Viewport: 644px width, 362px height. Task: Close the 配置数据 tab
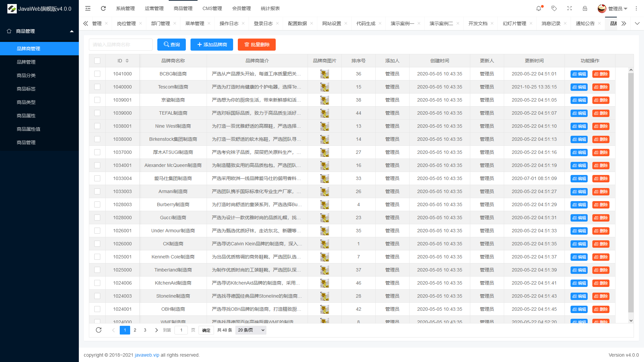312,23
